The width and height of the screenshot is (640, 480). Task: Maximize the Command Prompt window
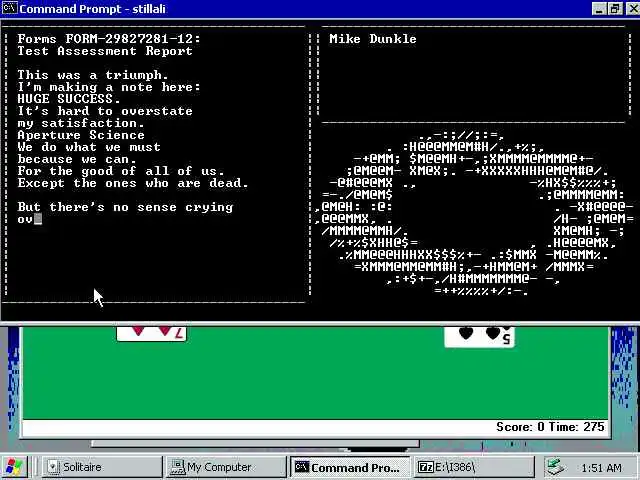615,8
